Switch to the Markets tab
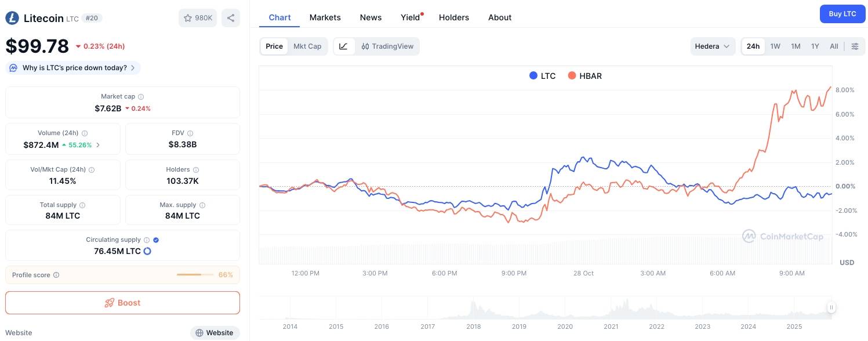 (x=325, y=17)
